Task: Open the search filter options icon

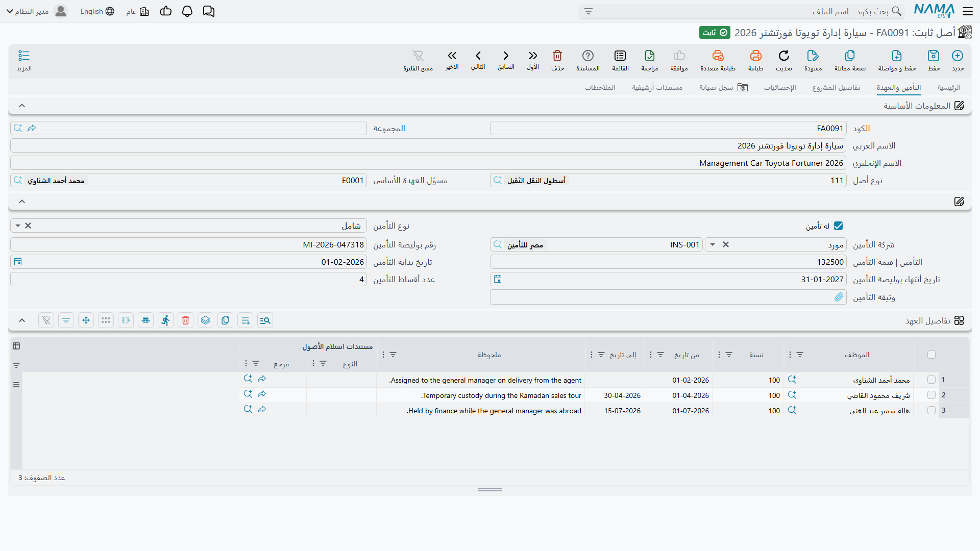Action: point(589,11)
